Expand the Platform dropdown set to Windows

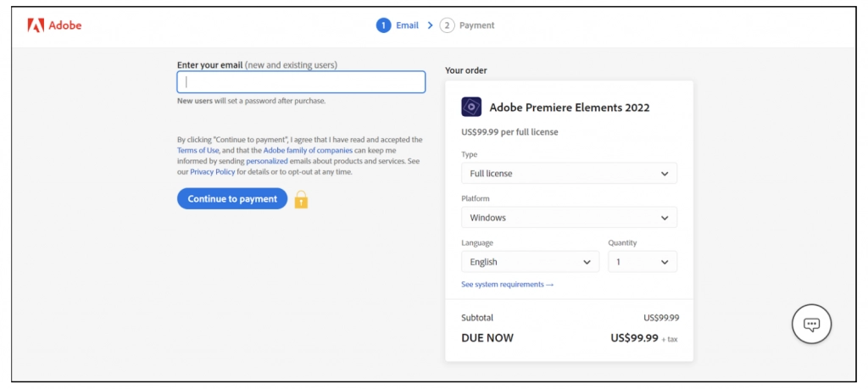(569, 218)
